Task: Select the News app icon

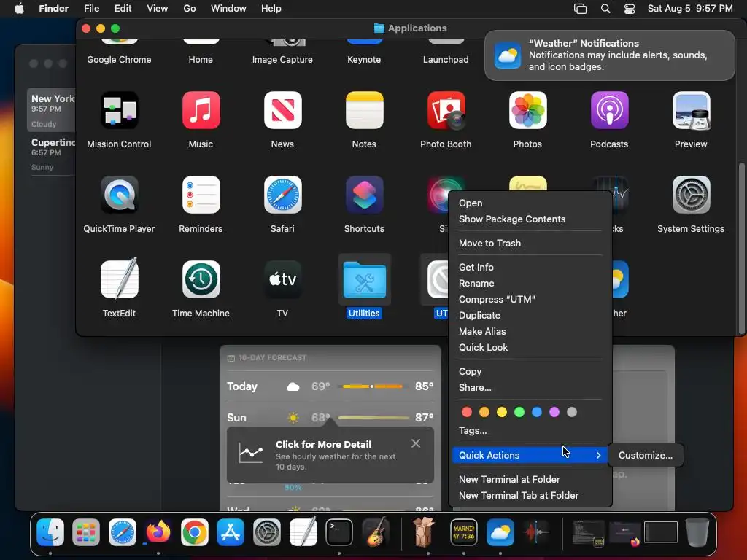Action: (282, 111)
